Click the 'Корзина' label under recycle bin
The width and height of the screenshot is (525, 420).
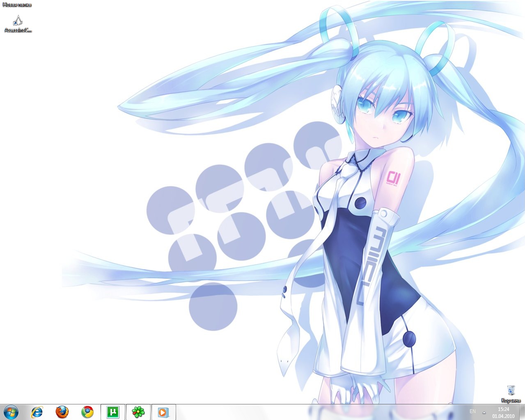(x=511, y=400)
